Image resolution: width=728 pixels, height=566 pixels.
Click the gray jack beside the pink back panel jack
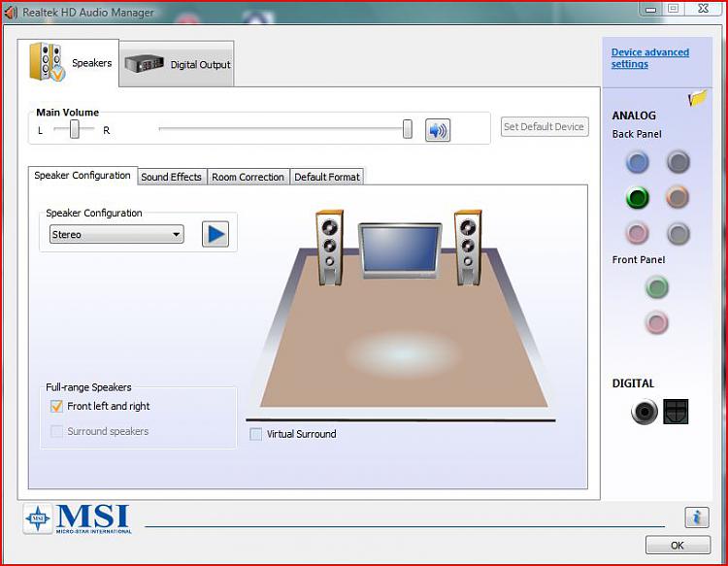pos(678,233)
